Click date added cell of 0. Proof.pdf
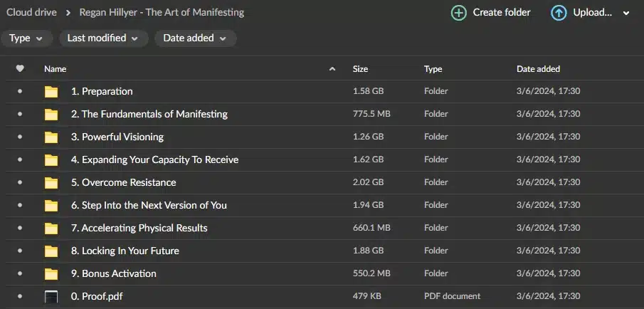The height and width of the screenshot is (309, 644). point(549,296)
